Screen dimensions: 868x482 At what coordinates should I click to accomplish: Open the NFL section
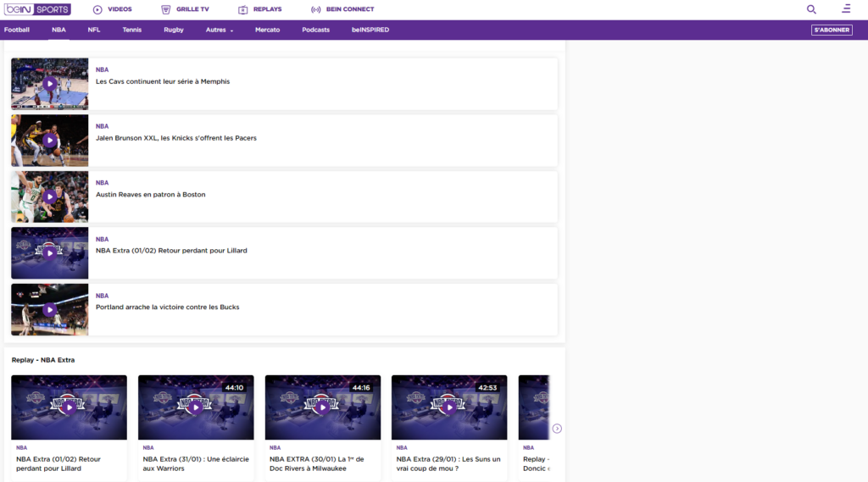[94, 30]
